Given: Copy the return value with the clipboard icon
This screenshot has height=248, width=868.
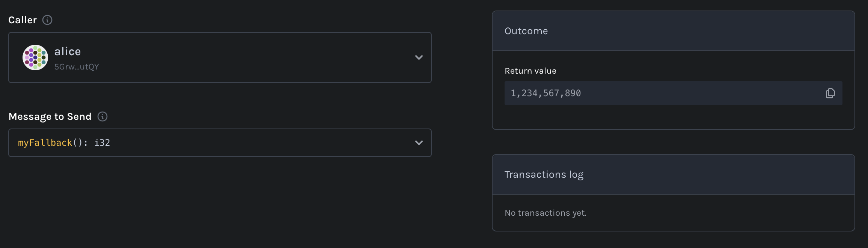Looking at the screenshot, I should pyautogui.click(x=830, y=93).
